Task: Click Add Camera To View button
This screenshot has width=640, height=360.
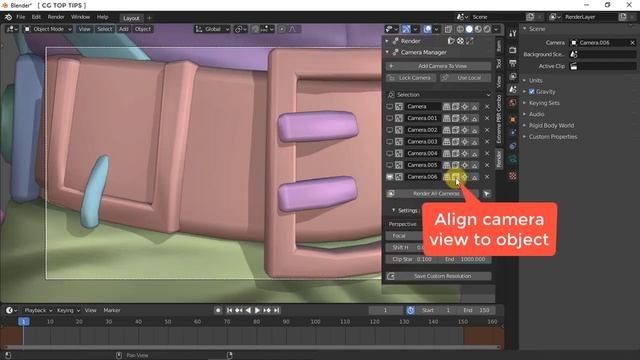Action: tap(439, 66)
